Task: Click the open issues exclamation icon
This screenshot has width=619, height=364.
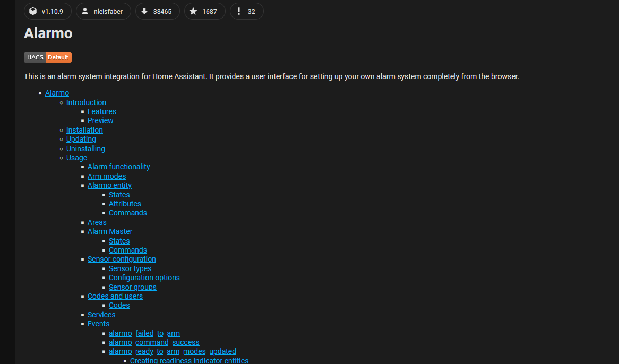Action: point(238,12)
